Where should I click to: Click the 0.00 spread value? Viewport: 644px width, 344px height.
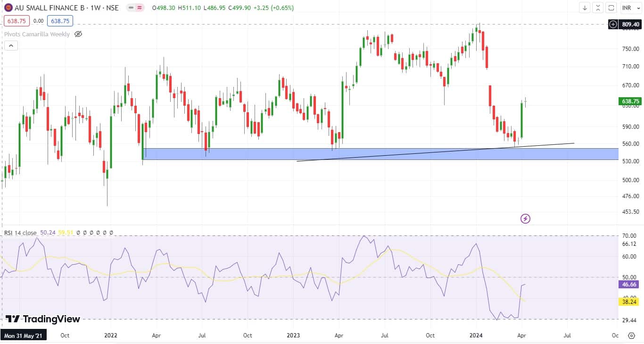tap(38, 21)
